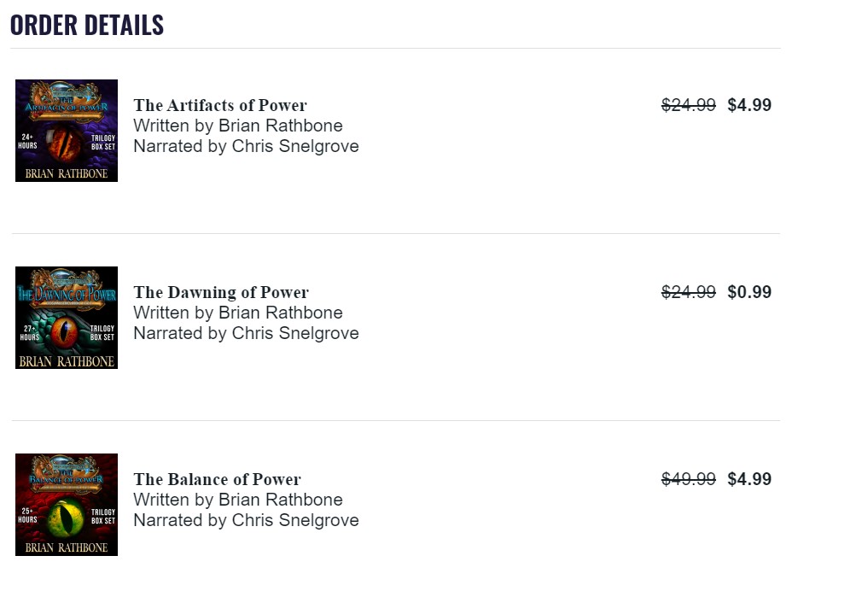Click author line under The Balance of Power
Image resolution: width=868 pixels, height=591 pixels.
pyautogui.click(x=238, y=500)
